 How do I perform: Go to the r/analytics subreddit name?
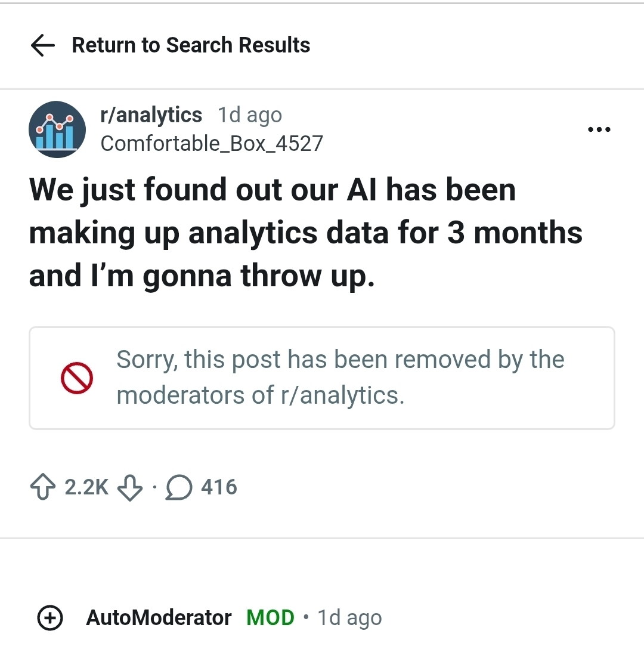(x=151, y=115)
